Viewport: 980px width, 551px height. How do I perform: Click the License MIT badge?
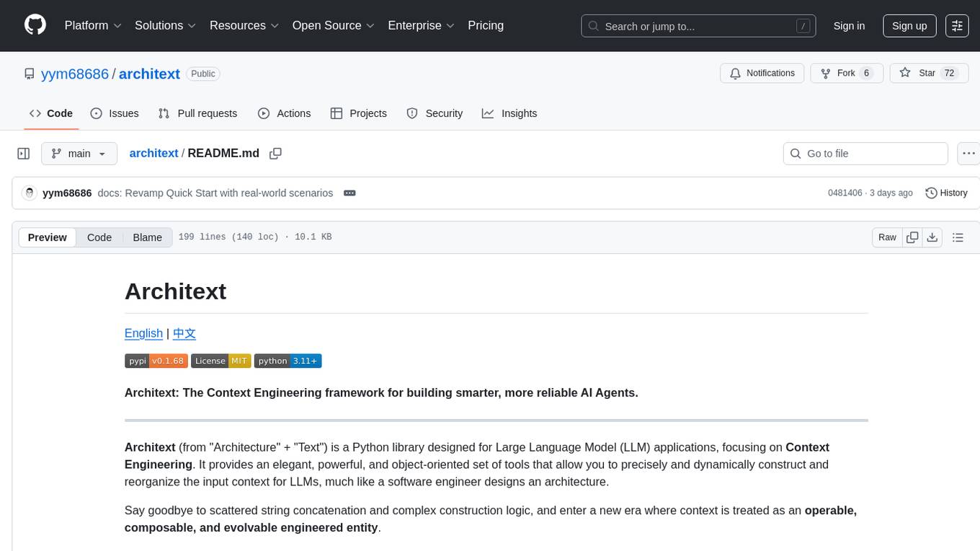(221, 361)
